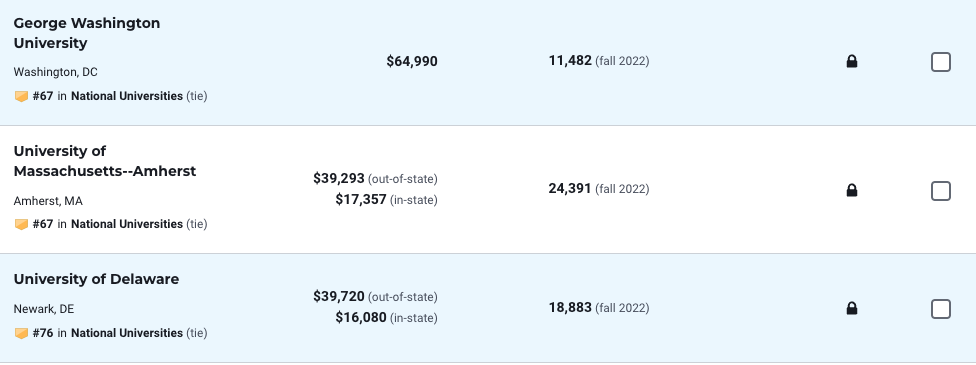Check the compare box for George Washington University
The height and width of the screenshot is (365, 976).
(941, 62)
